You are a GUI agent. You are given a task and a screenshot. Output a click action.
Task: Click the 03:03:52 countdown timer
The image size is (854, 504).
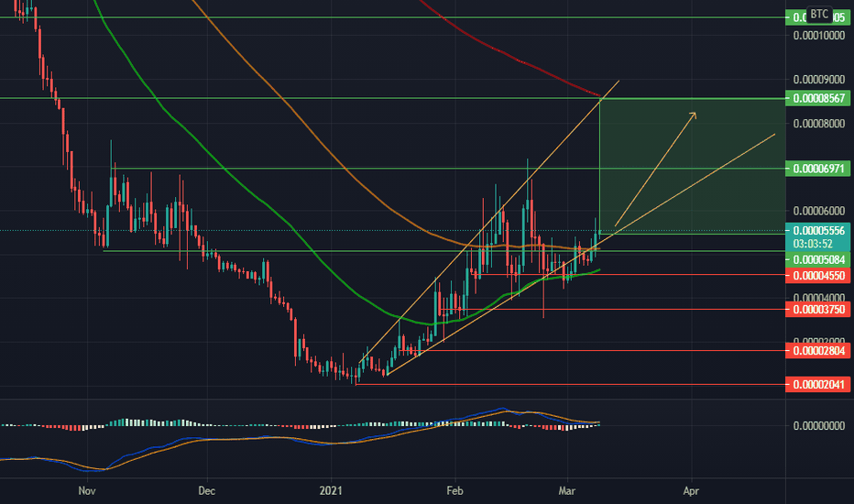(812, 244)
